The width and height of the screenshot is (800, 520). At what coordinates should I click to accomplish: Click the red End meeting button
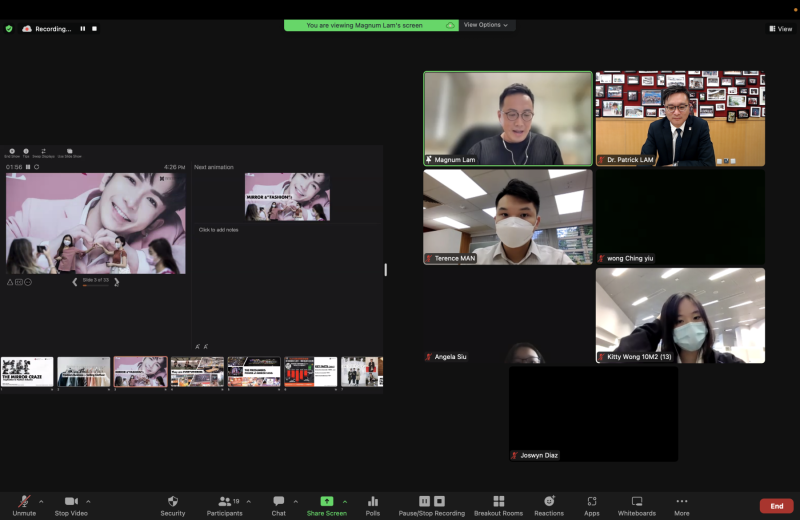point(777,506)
